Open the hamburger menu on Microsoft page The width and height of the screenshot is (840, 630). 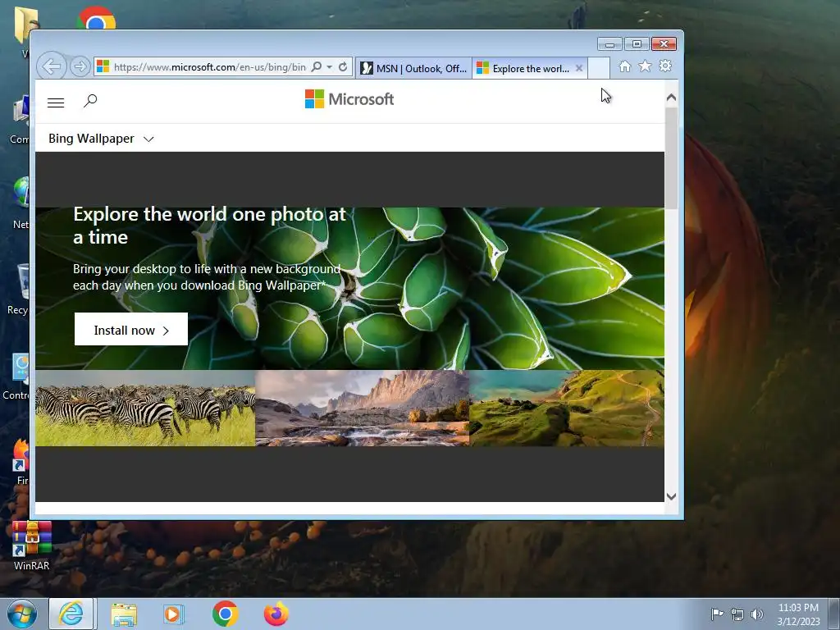coord(56,103)
